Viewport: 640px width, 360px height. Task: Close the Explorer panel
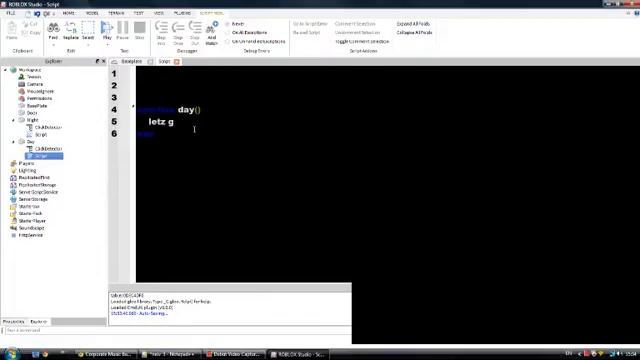coord(103,61)
